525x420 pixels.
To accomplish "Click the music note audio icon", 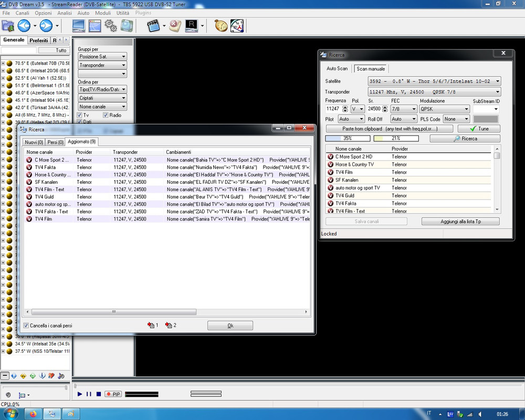I will [61, 376].
